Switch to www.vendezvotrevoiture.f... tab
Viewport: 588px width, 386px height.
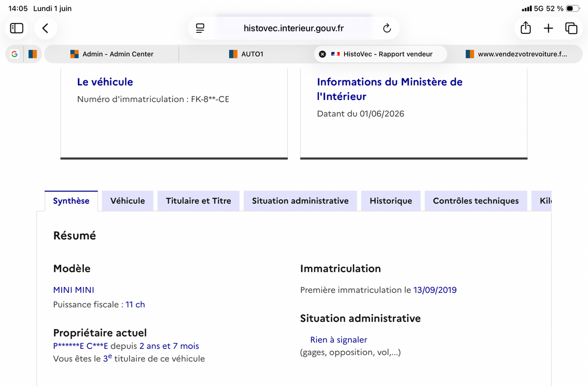pyautogui.click(x=515, y=54)
